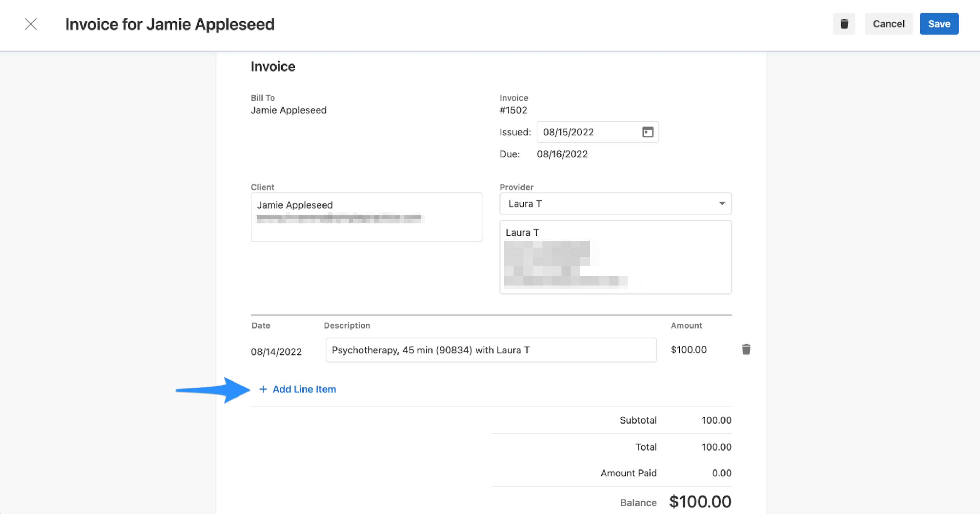Image resolution: width=980 pixels, height=514 pixels.
Task: Click the Amount Paid value 0.00
Action: click(x=721, y=473)
